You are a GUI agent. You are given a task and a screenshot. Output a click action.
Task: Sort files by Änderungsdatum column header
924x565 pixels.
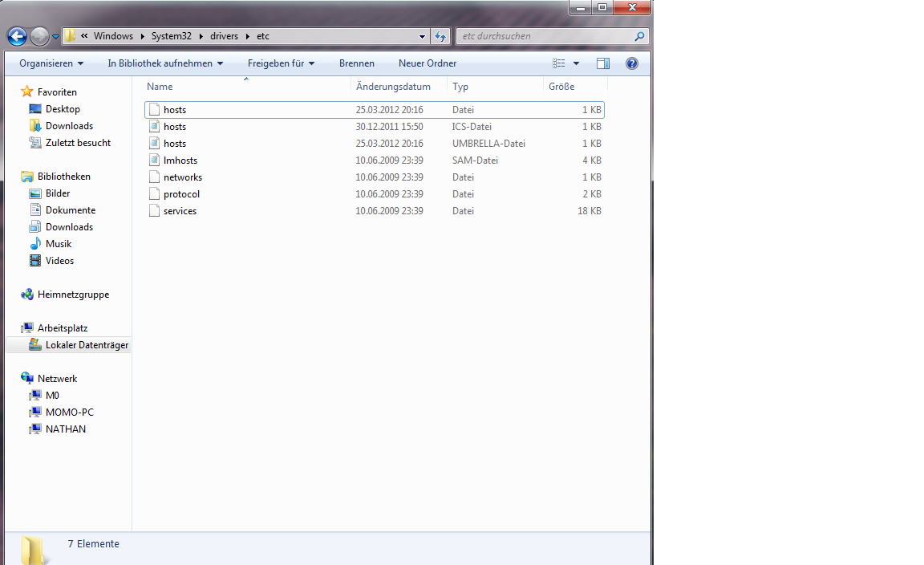393,87
